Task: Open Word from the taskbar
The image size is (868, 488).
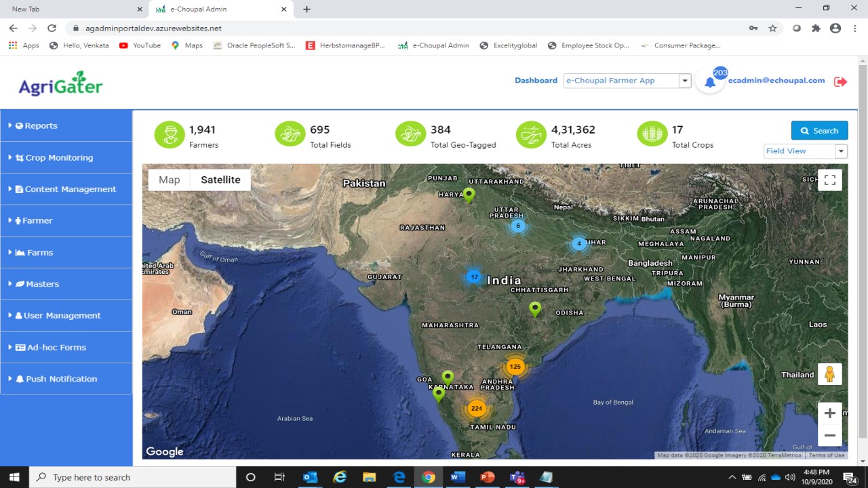Action: (x=458, y=477)
